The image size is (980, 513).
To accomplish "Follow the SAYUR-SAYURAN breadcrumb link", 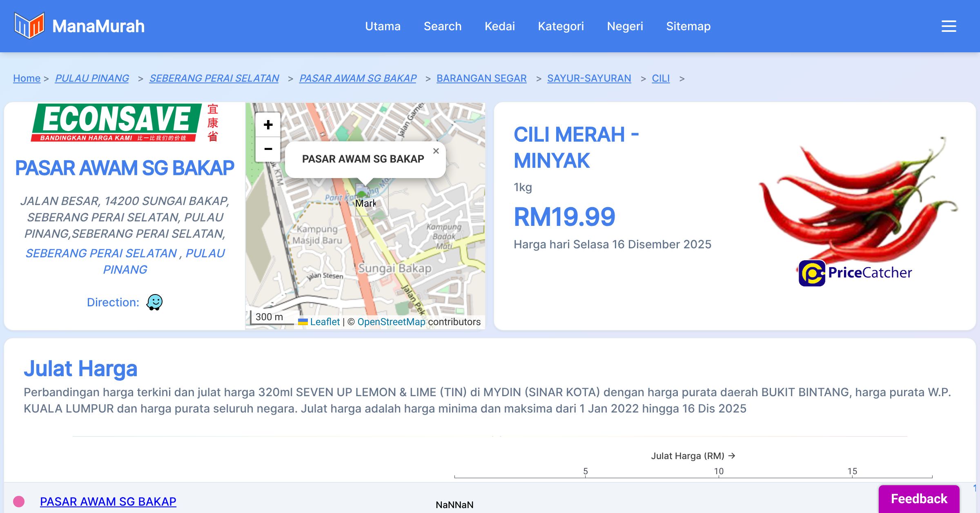I will [x=589, y=78].
